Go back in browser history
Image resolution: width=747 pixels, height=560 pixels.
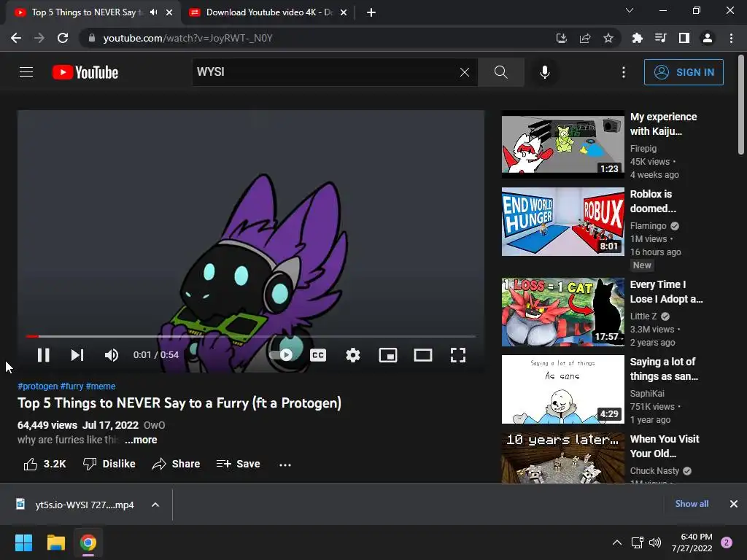click(x=16, y=38)
